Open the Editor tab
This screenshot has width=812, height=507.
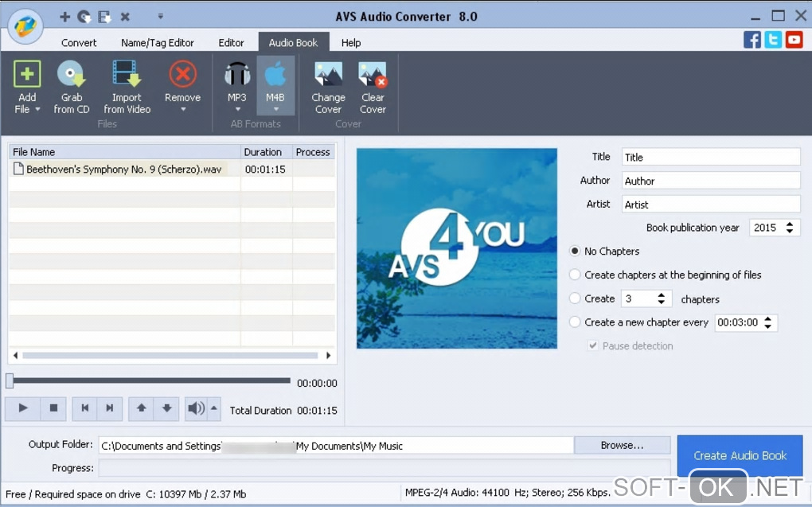click(x=231, y=42)
